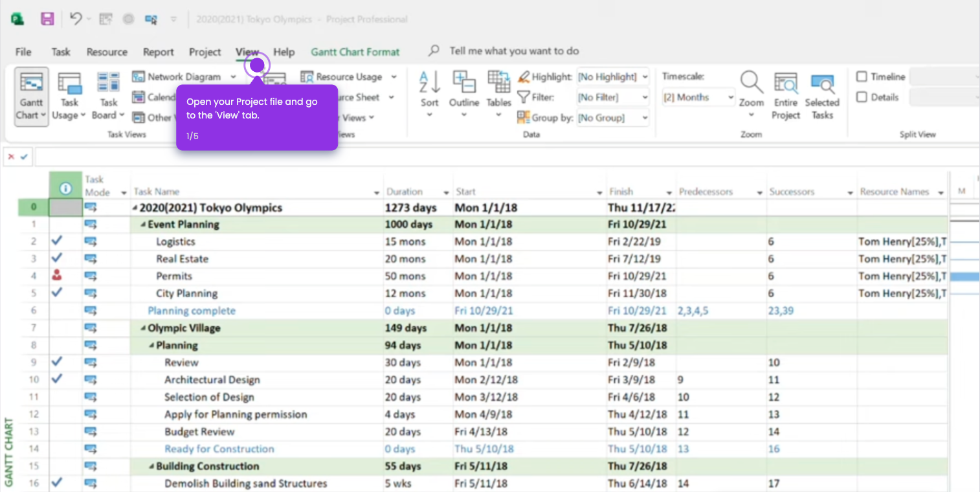
Task: Click the Tables icon
Action: point(498,82)
